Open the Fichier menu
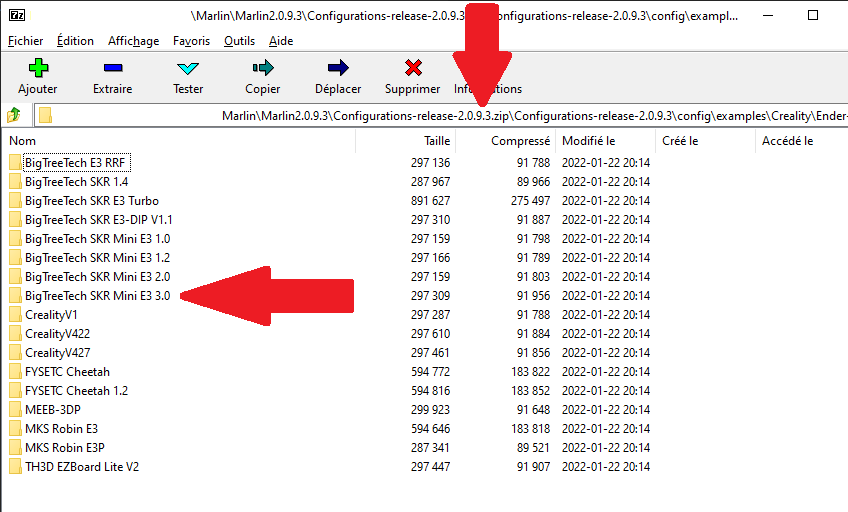This screenshot has height=512, width=848. (25, 41)
